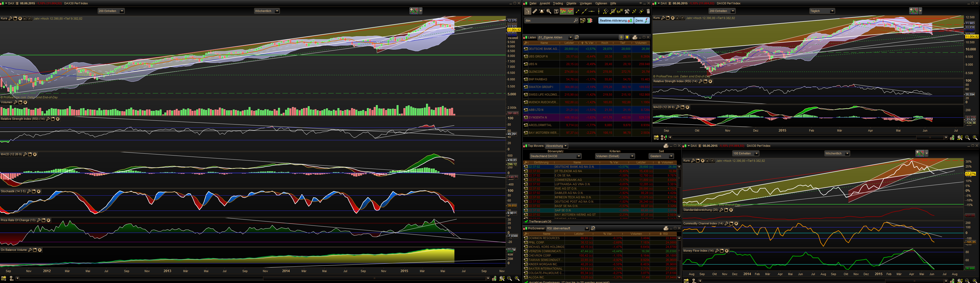The image size is (980, 283).
Task: Click the hammer and wrench tools icon
Action: (627, 11)
